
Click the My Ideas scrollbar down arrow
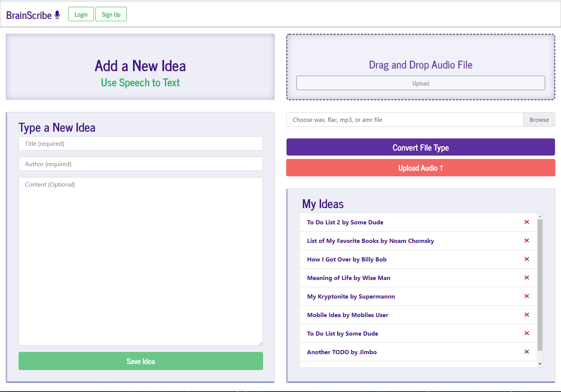[x=540, y=364]
